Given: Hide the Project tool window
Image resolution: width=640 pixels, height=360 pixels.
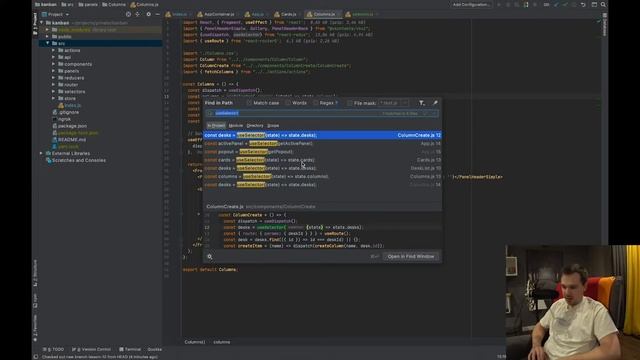Looking at the screenshot, I should (x=158, y=14).
